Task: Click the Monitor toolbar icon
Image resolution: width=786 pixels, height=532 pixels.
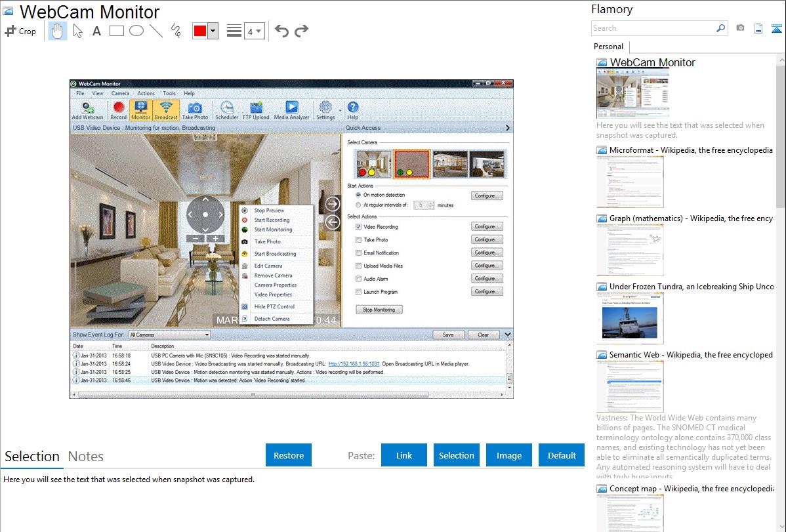Action: (141, 111)
